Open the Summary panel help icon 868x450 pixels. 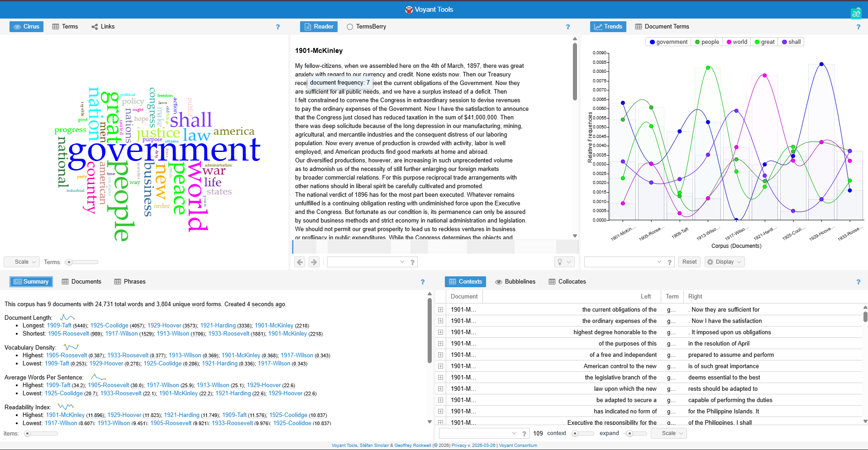pos(423,282)
